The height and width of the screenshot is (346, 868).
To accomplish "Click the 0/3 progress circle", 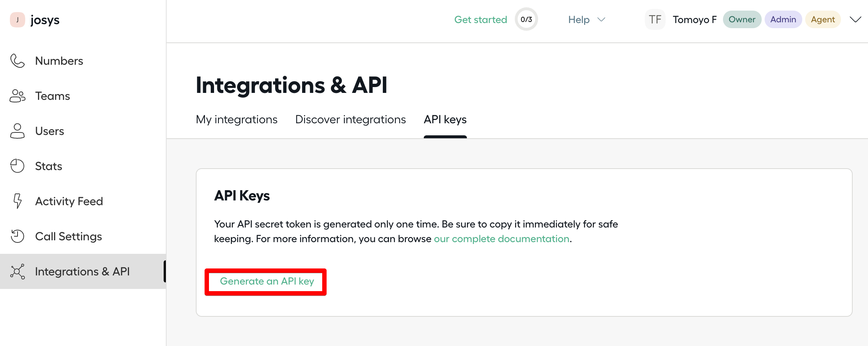I will click(526, 19).
